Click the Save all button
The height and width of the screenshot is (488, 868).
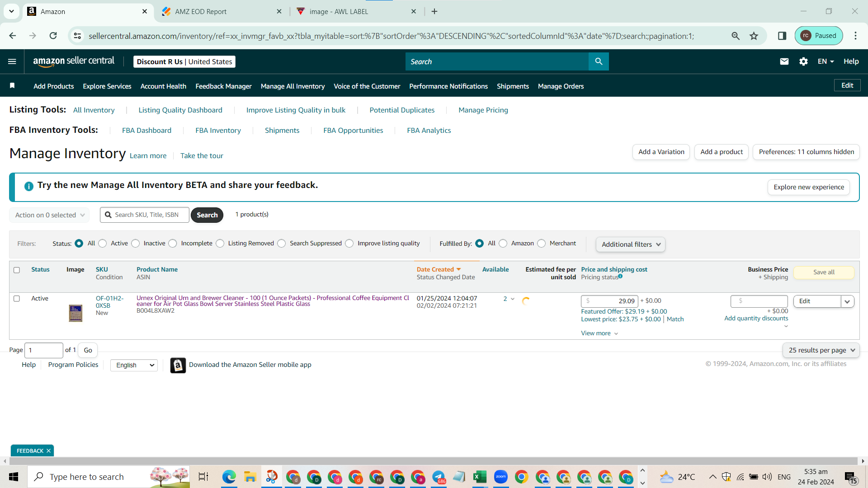tap(824, 272)
